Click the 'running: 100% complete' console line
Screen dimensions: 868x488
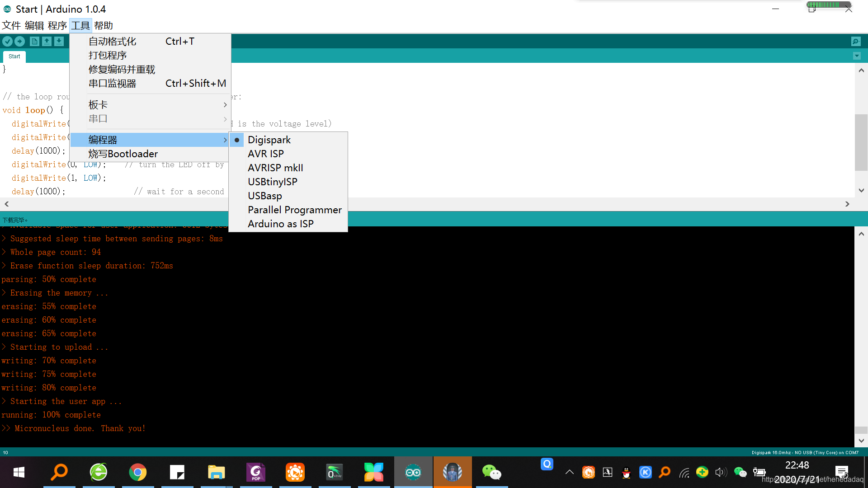point(51,415)
